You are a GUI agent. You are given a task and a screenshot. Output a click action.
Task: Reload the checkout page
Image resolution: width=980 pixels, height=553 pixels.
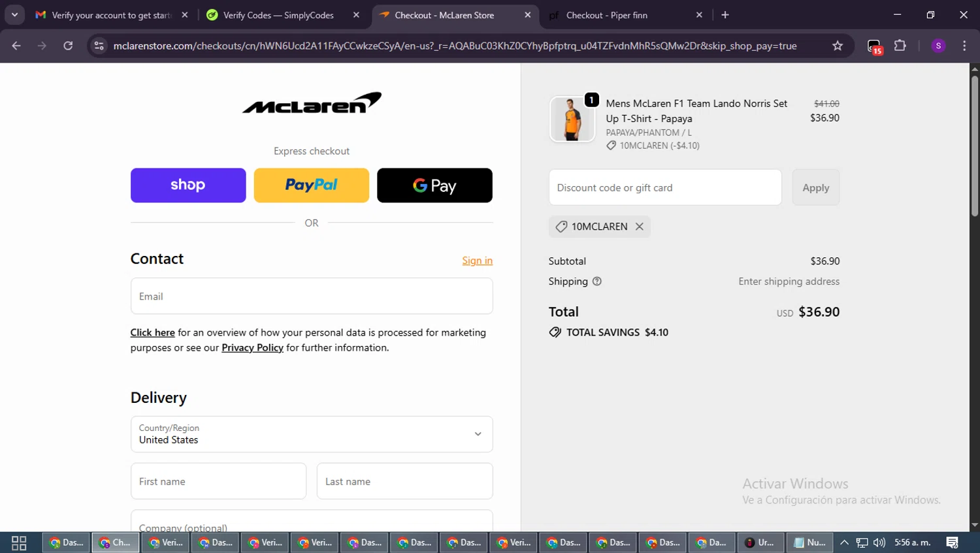coord(68,46)
